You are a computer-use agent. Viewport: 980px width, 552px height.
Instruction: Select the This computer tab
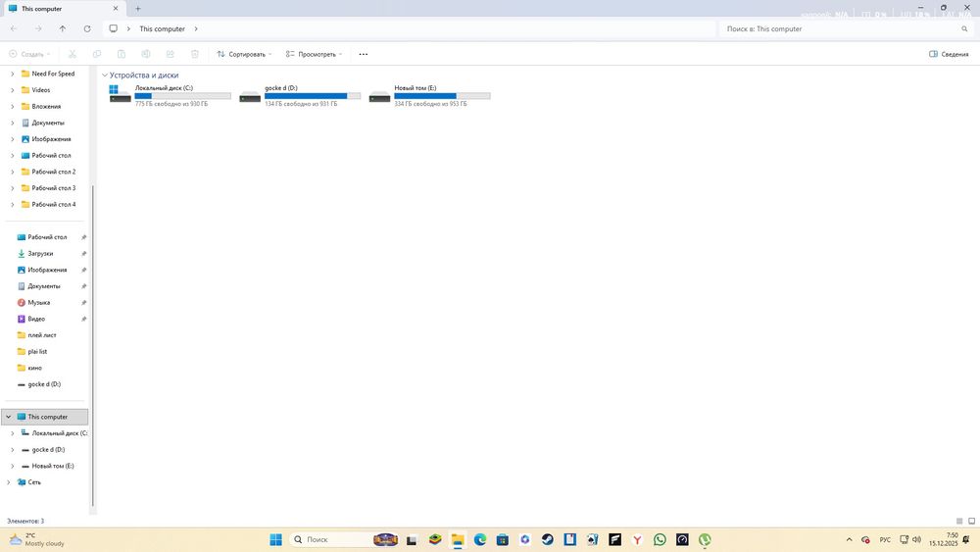tap(65, 9)
